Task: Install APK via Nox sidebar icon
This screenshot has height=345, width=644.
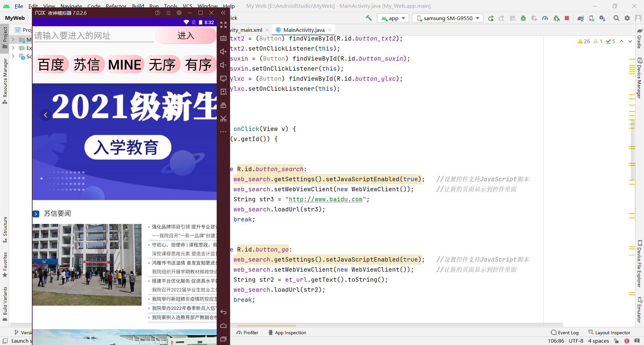Action: [x=223, y=91]
